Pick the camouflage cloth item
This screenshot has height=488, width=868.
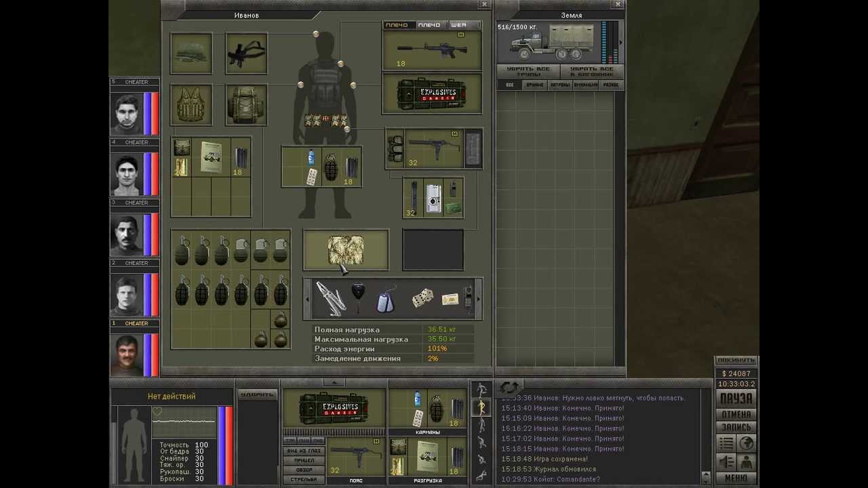(x=346, y=250)
